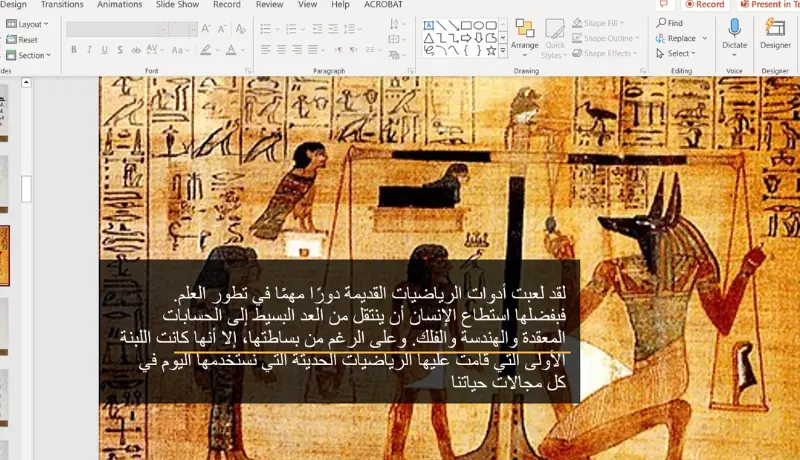This screenshot has width=800, height=460.
Task: Select the Down Arrow shape
Action: [x=479, y=38]
